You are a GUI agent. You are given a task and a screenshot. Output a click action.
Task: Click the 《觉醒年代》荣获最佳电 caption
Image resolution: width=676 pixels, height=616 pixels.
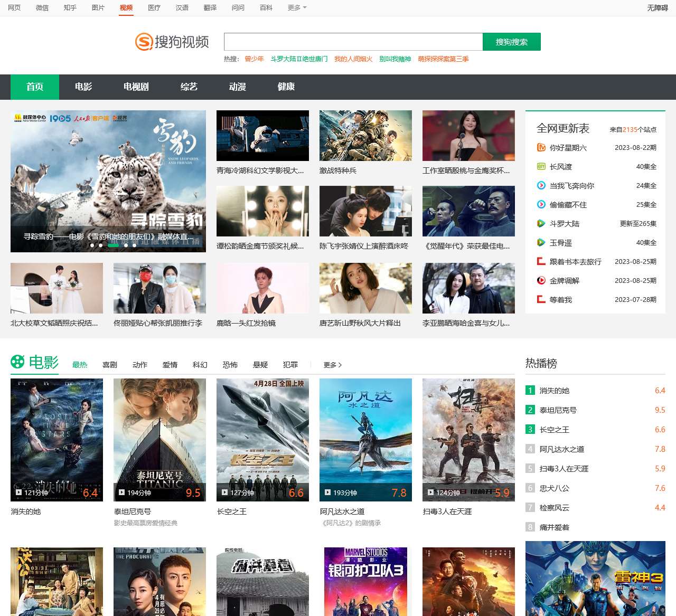(466, 246)
